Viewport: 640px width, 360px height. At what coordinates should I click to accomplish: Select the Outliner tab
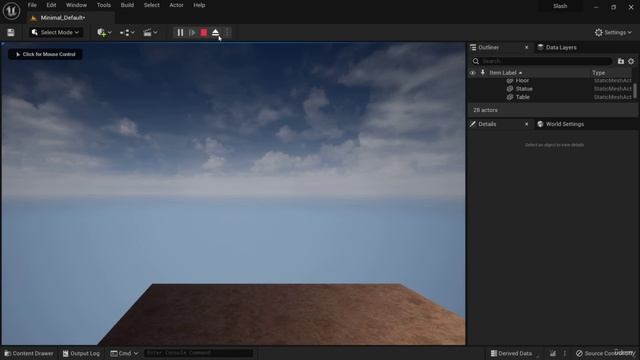coord(488,47)
